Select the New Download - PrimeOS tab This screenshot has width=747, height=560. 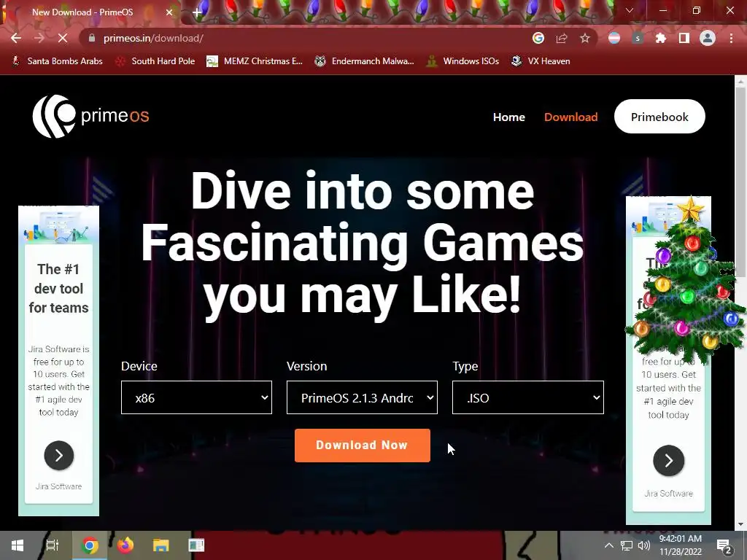tap(90, 12)
